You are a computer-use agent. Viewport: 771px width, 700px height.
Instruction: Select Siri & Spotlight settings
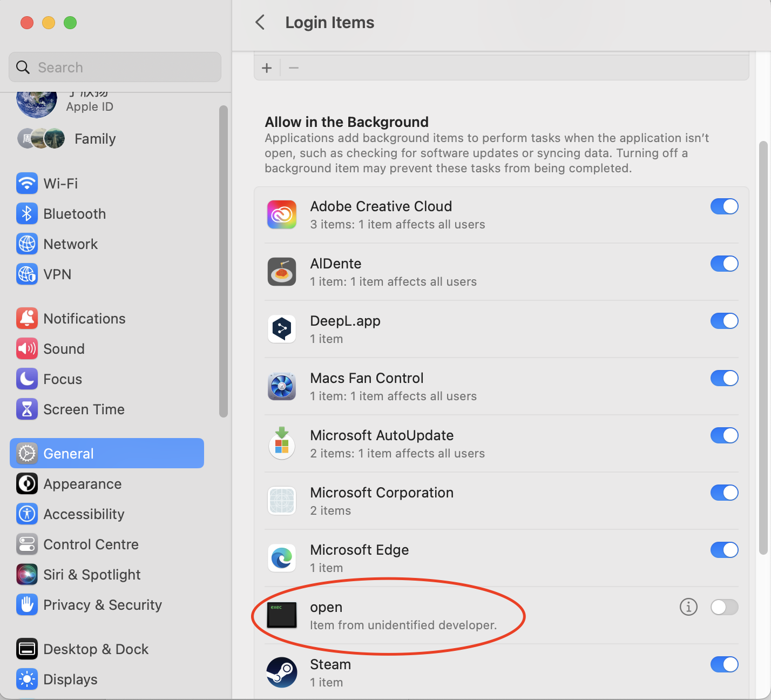pyautogui.click(x=91, y=574)
